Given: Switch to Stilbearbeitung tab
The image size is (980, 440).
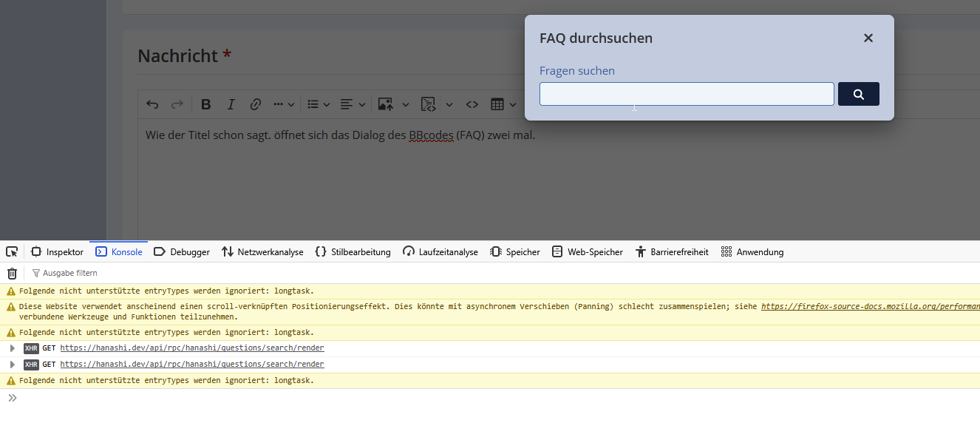Looking at the screenshot, I should tap(353, 252).
